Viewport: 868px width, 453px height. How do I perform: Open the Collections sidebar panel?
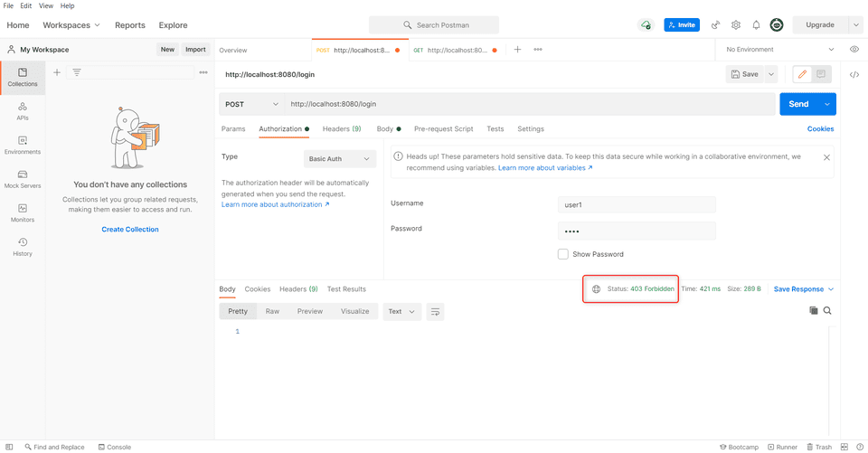click(23, 77)
